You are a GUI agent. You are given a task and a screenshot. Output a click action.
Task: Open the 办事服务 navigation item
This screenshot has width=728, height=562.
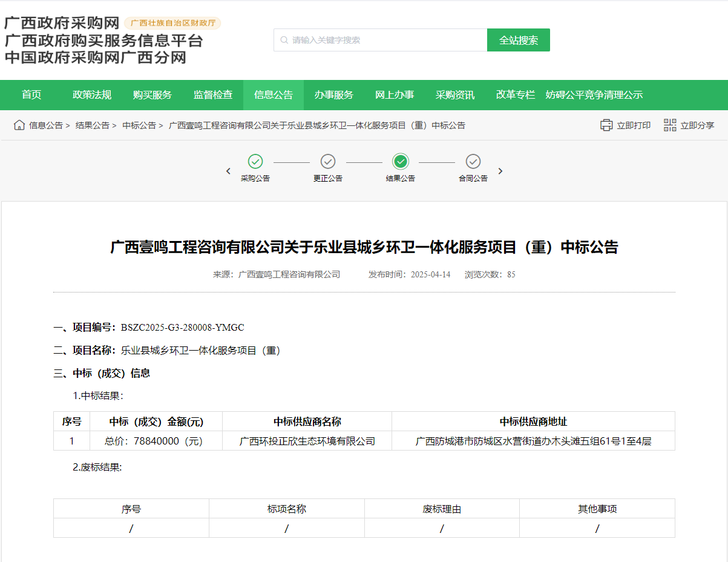tap(334, 95)
